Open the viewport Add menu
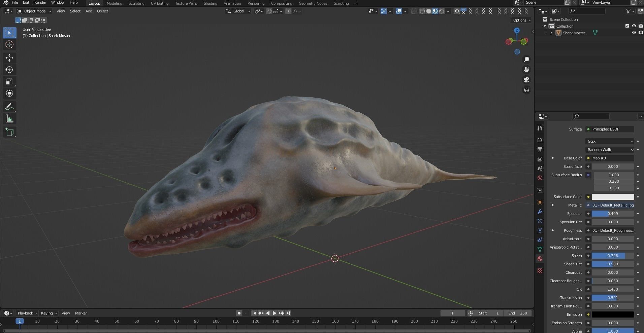The height and width of the screenshot is (333, 644). 89,11
